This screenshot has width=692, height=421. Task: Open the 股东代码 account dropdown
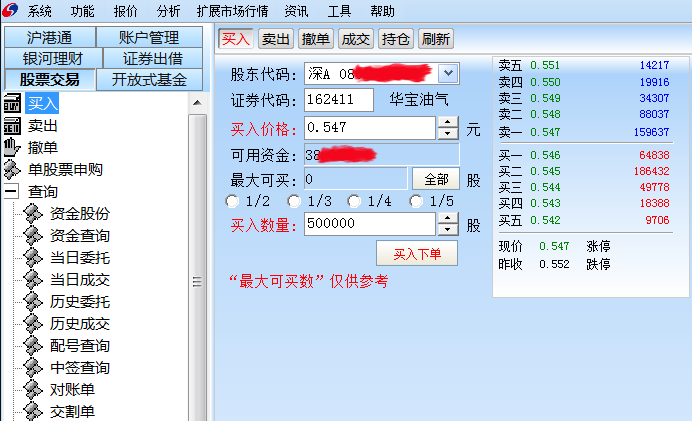(x=448, y=73)
